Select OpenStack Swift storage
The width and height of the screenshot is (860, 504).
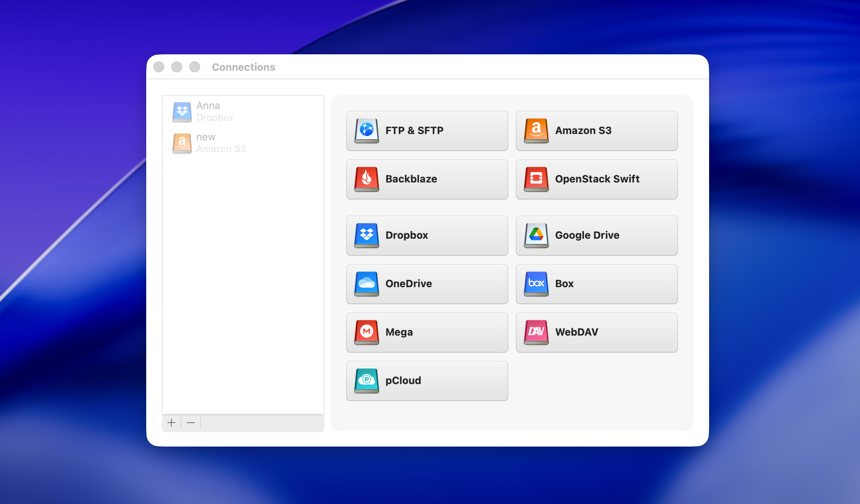pyautogui.click(x=597, y=179)
